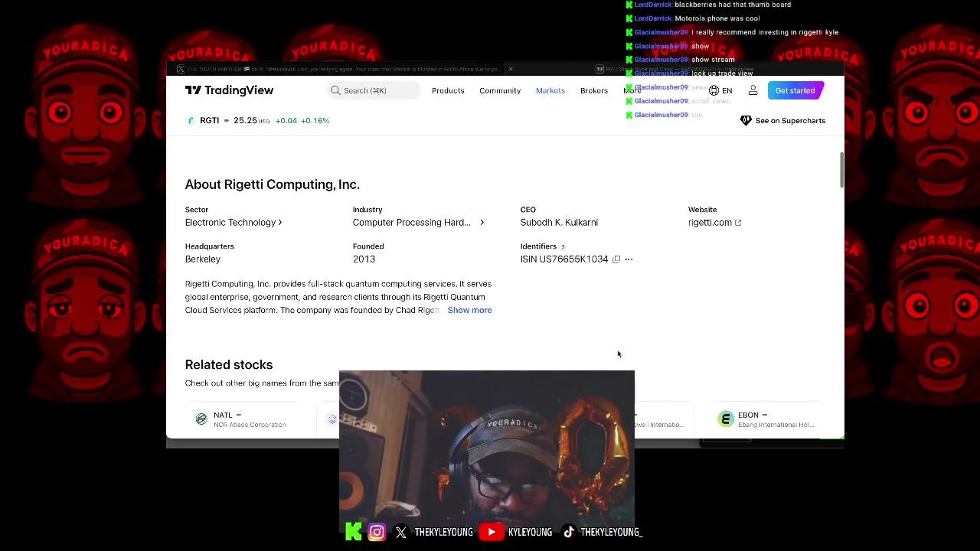Click Berkeley headquarters value
The width and height of the screenshot is (980, 551).
[203, 259]
